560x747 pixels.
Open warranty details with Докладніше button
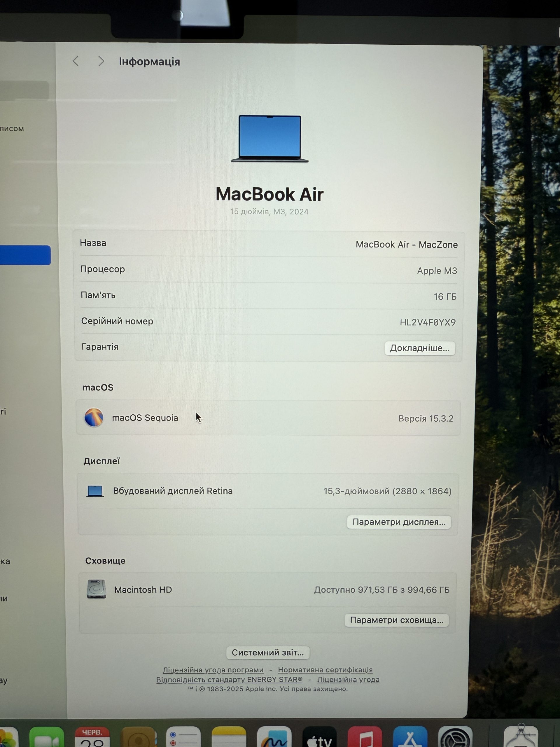coord(420,348)
